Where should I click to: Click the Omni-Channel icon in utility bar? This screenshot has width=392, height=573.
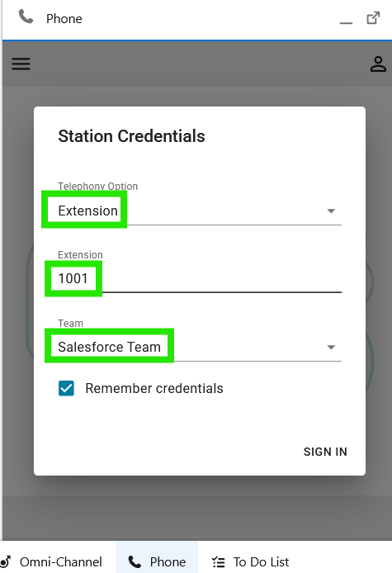click(6, 561)
